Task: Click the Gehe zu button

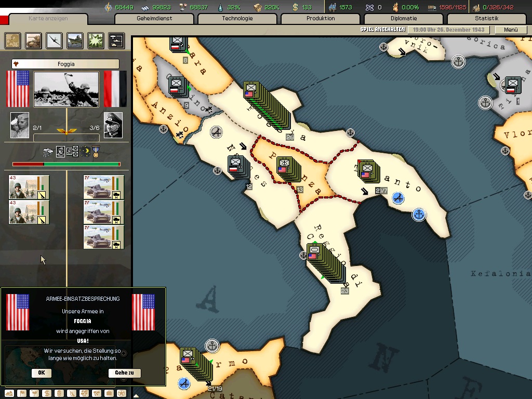Action: point(124,373)
